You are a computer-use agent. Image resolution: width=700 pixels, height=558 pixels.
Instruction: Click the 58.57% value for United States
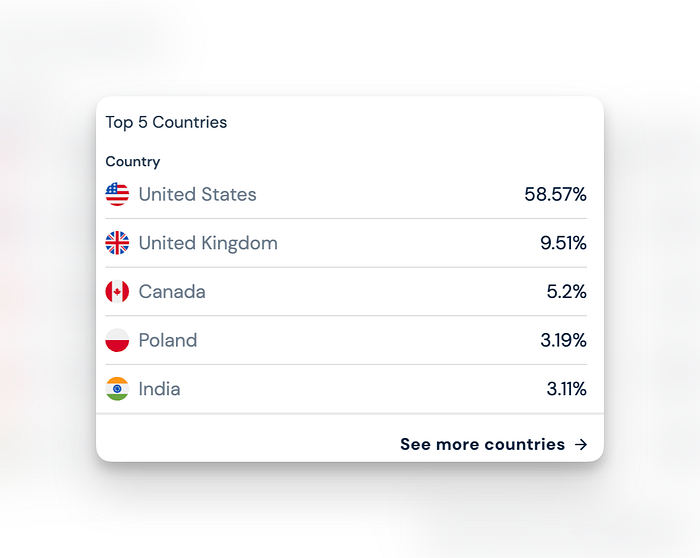555,194
